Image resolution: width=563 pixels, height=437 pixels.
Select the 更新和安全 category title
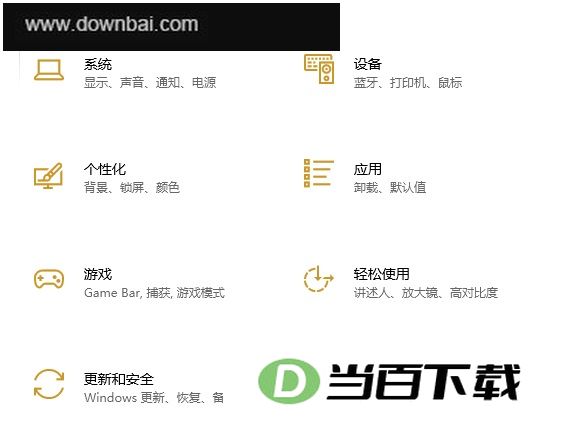pos(119,379)
